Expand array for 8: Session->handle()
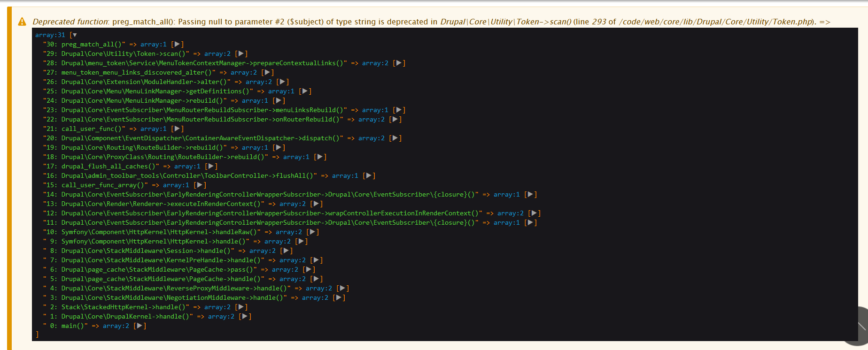Screen dimensions: 868x350 (286, 251)
